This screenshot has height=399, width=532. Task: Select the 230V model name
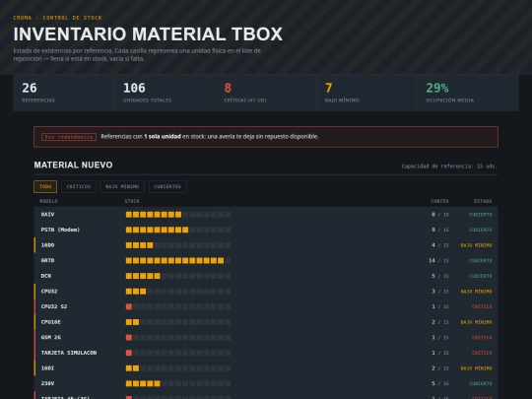tap(47, 383)
